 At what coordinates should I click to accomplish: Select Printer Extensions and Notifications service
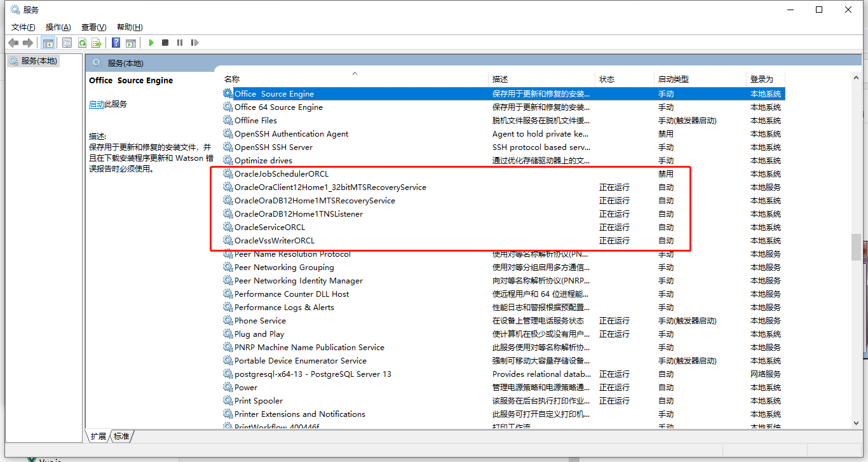(300, 414)
